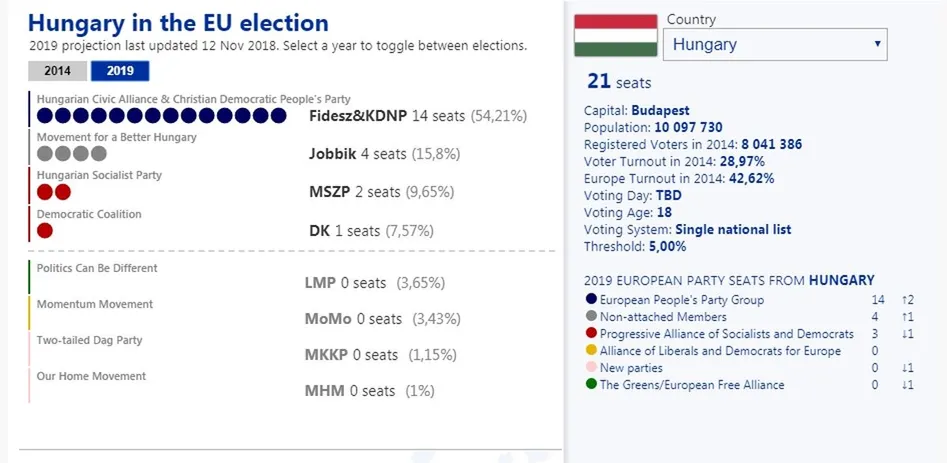Click the green Greens/European Free Alliance dot

click(592, 385)
